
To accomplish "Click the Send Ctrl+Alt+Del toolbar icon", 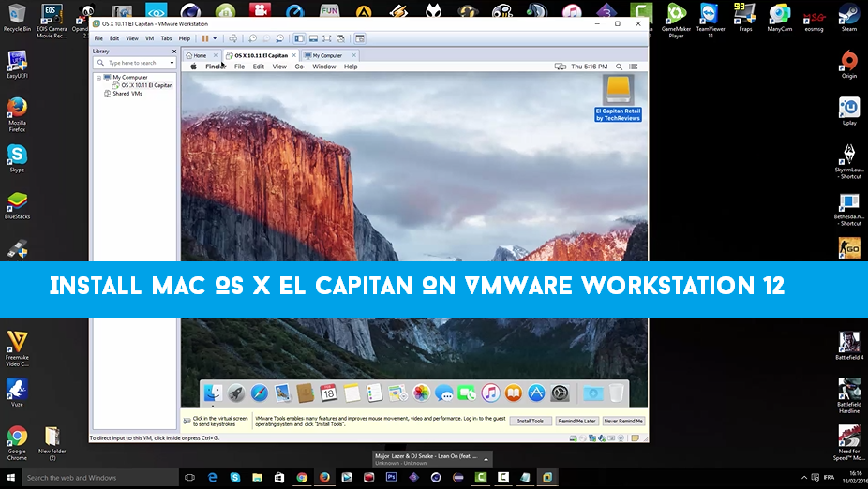I will pyautogui.click(x=233, y=38).
